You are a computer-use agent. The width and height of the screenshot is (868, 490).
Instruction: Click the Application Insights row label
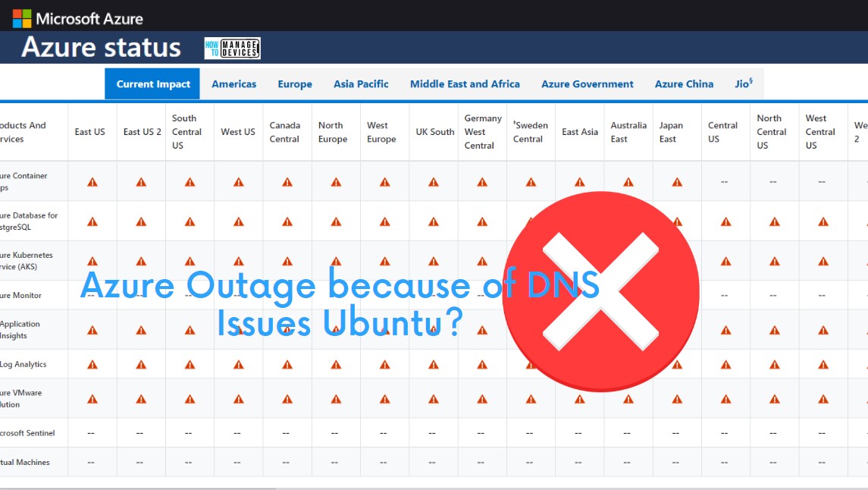tap(20, 330)
